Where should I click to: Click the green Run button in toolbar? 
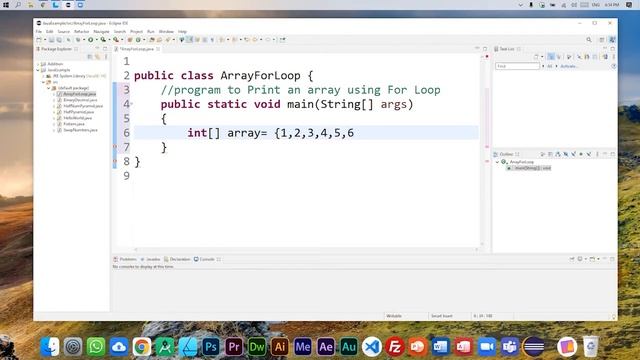[91, 40]
